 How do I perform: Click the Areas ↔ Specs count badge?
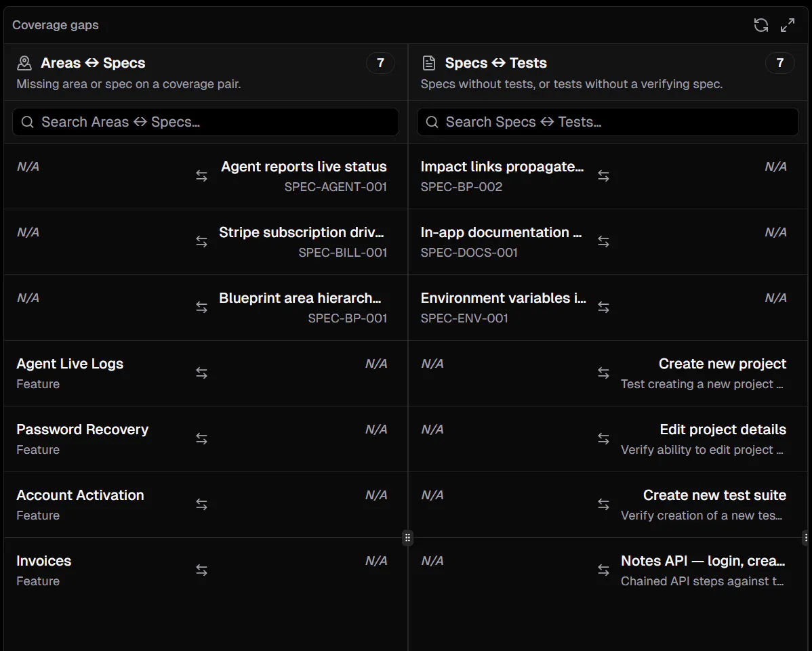click(381, 63)
